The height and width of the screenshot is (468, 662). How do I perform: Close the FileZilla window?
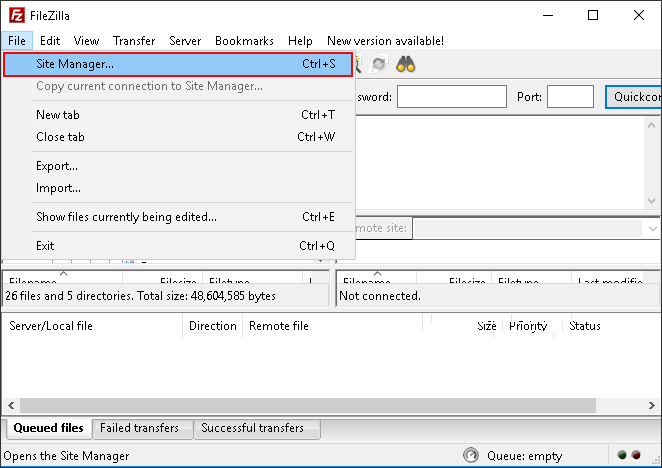pyautogui.click(x=639, y=15)
